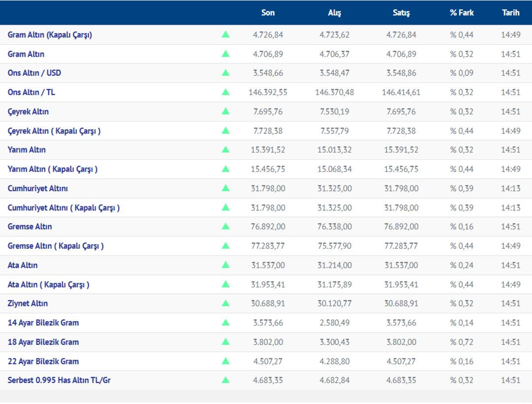Select the % 0,09 change value
Viewport: 532px width, 404px height.
462,73
